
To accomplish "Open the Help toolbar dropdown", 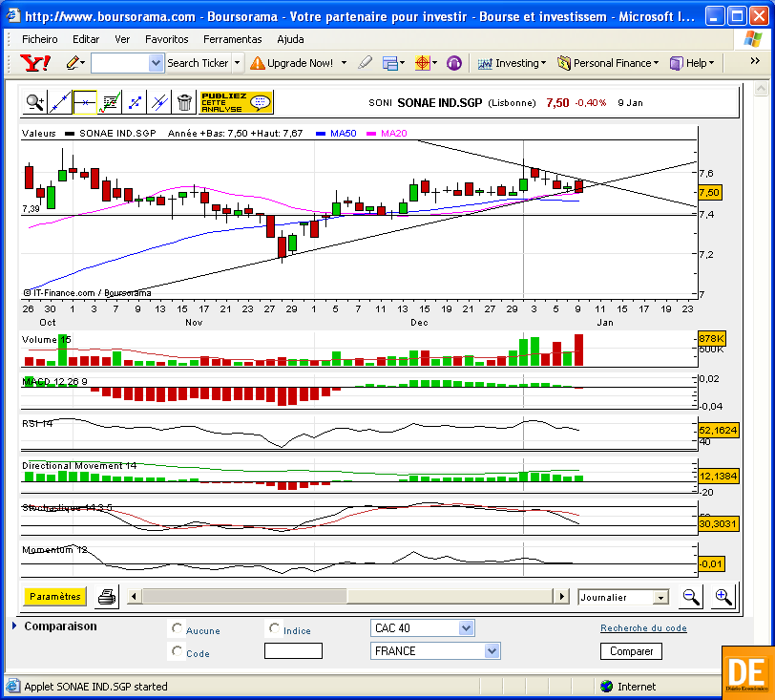I will 692,63.
